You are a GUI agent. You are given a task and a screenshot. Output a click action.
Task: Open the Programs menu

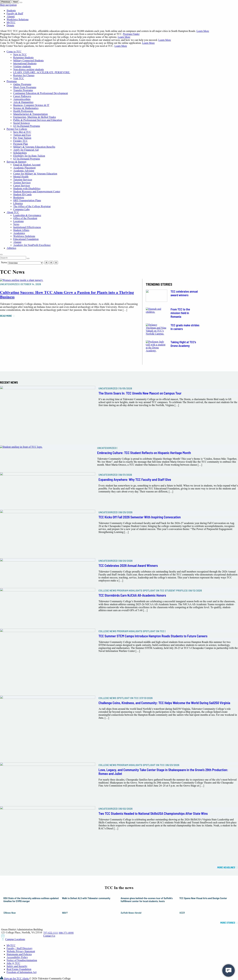pyautogui.click(x=11, y=81)
